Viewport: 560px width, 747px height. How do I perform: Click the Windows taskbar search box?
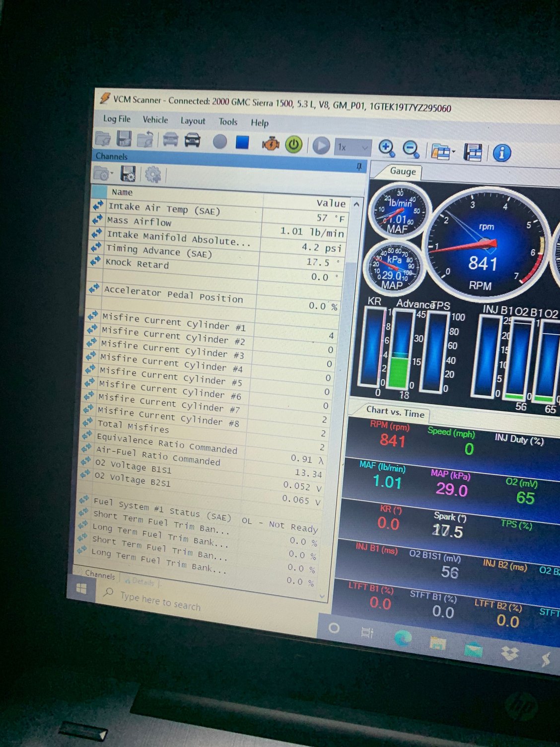click(x=160, y=601)
